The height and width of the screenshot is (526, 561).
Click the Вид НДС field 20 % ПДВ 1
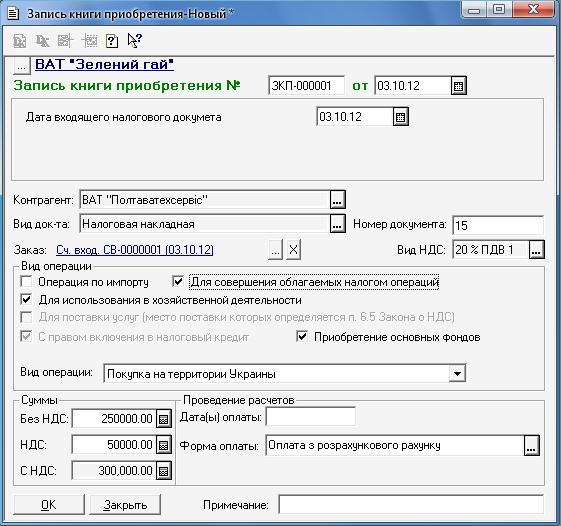(491, 249)
